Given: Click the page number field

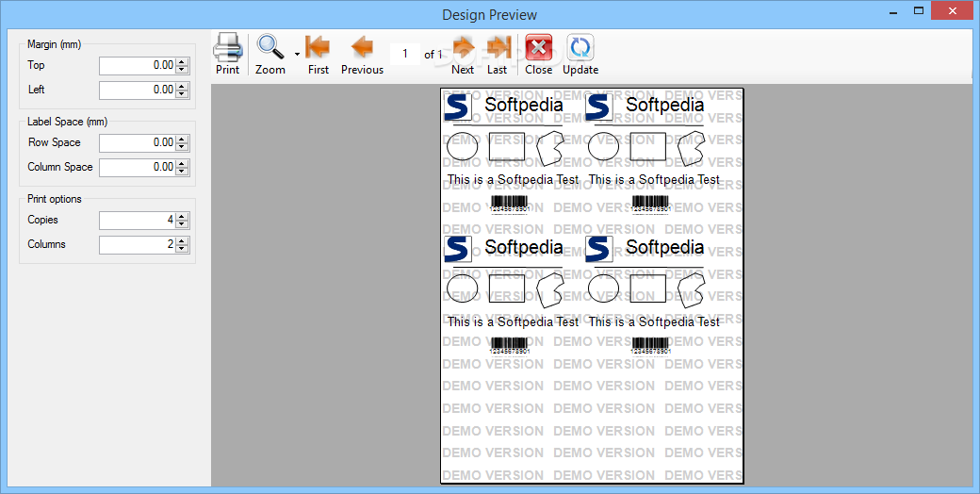Looking at the screenshot, I should (x=405, y=54).
